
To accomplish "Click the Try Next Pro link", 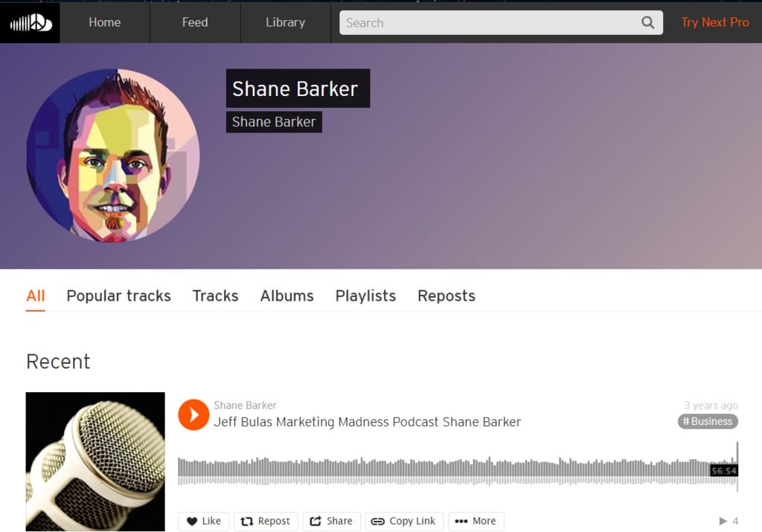I will click(x=714, y=22).
